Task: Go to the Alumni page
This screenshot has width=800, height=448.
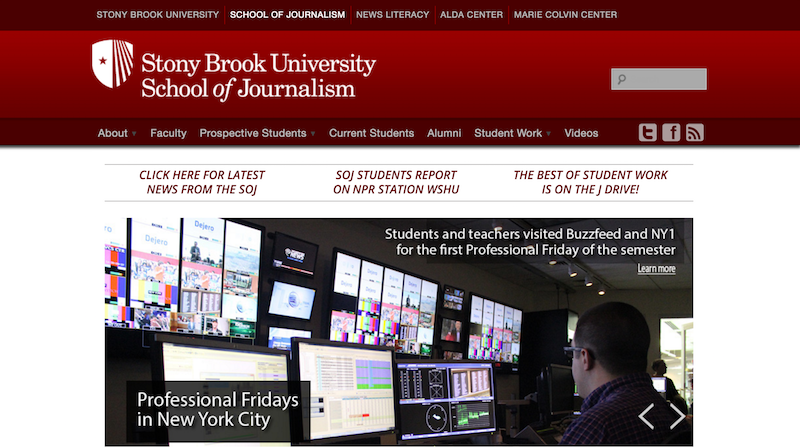Action: pyautogui.click(x=444, y=133)
